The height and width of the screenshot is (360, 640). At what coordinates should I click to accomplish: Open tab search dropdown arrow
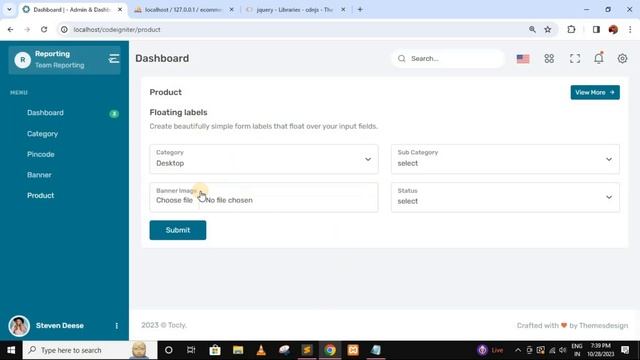point(9,9)
